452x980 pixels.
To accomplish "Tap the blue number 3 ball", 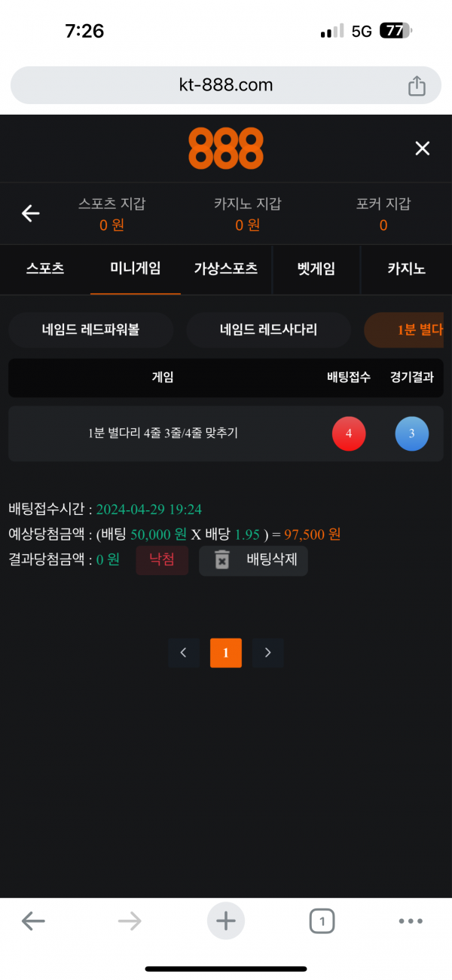I will 412,433.
